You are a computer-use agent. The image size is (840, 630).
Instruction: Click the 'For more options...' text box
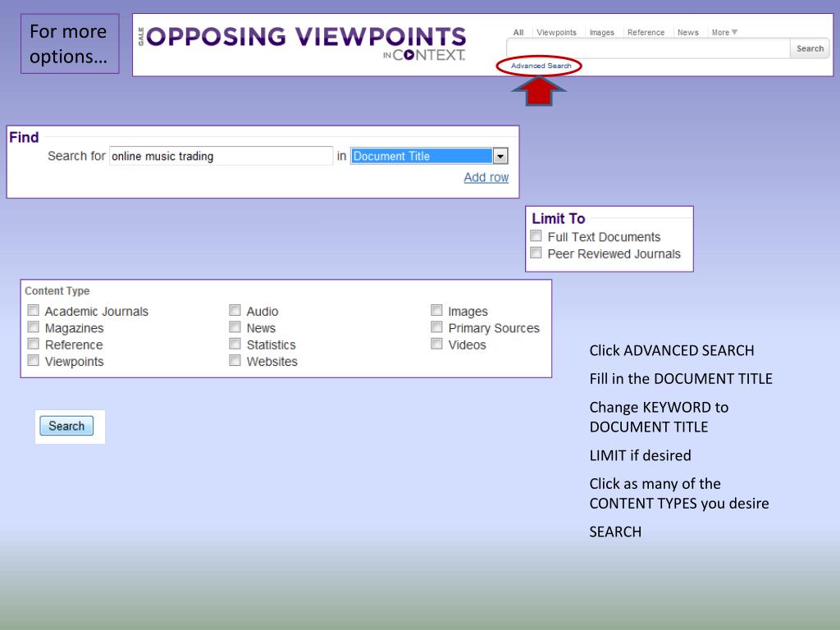70,44
